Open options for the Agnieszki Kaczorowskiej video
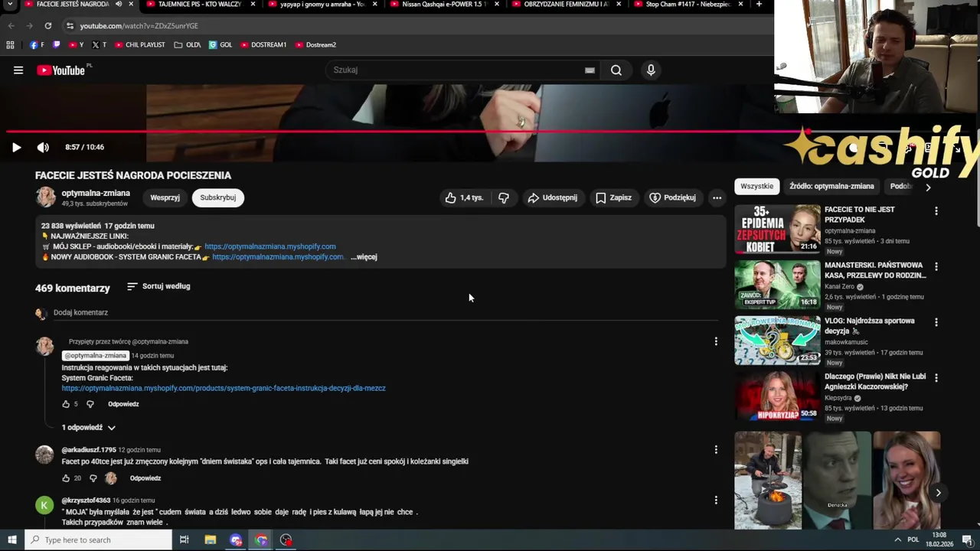Screen dimensions: 980x551 (x=936, y=378)
